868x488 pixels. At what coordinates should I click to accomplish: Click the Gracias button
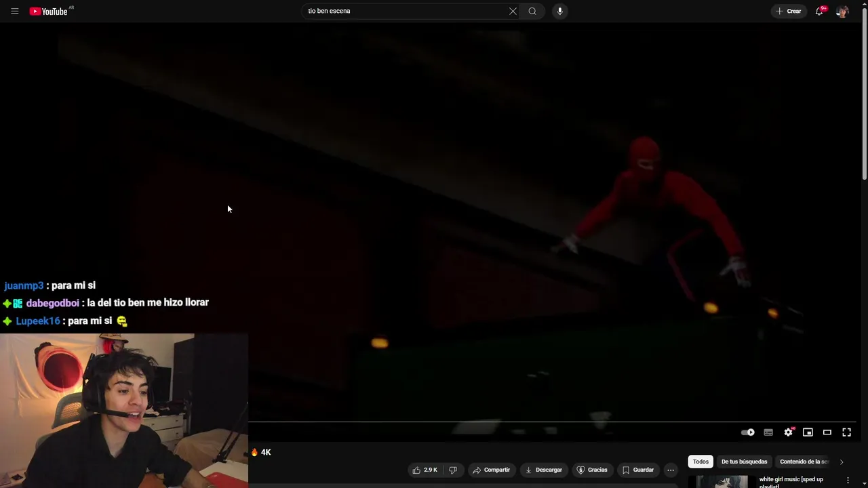click(x=592, y=470)
